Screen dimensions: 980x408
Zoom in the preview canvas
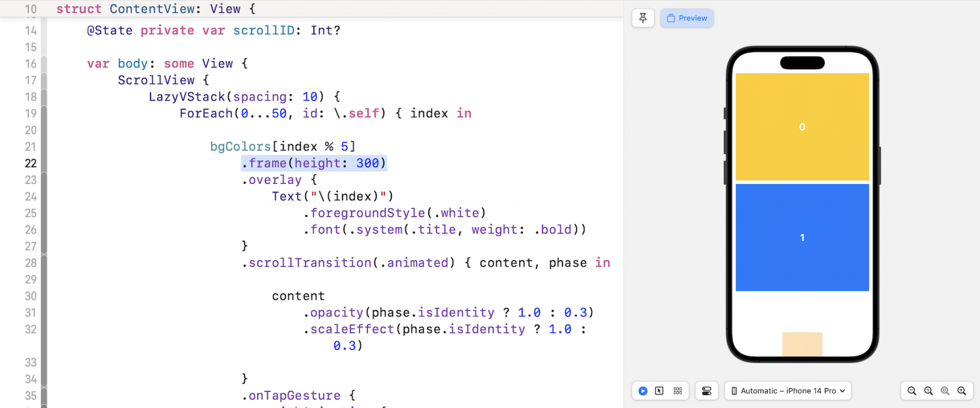(962, 391)
